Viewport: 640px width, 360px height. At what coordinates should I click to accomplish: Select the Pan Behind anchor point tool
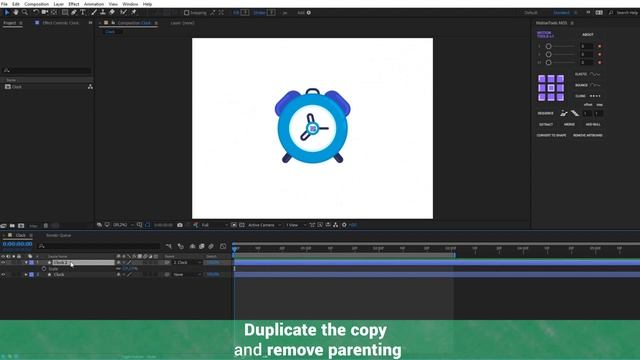point(54,13)
